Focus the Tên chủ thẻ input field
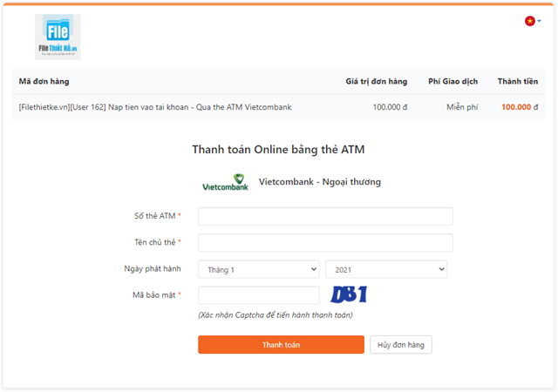 (325, 242)
